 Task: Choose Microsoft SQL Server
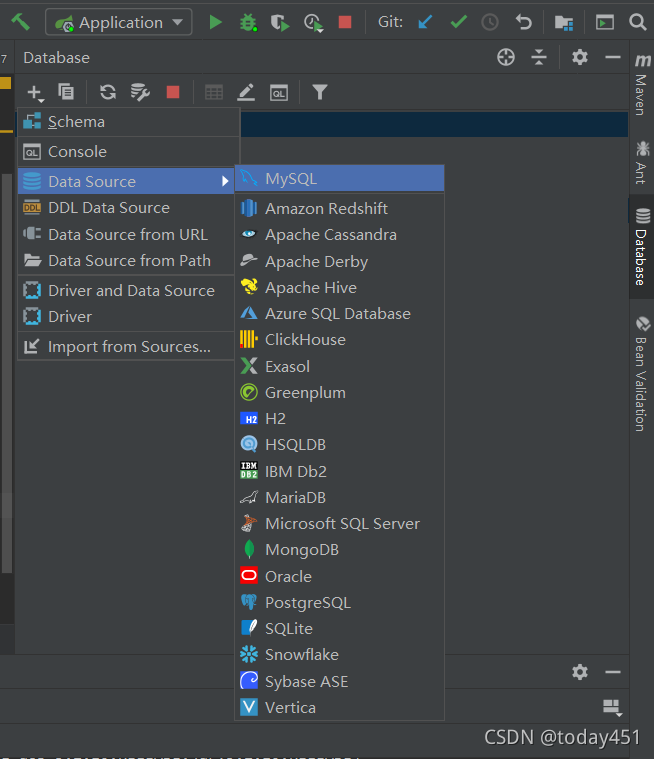point(339,524)
